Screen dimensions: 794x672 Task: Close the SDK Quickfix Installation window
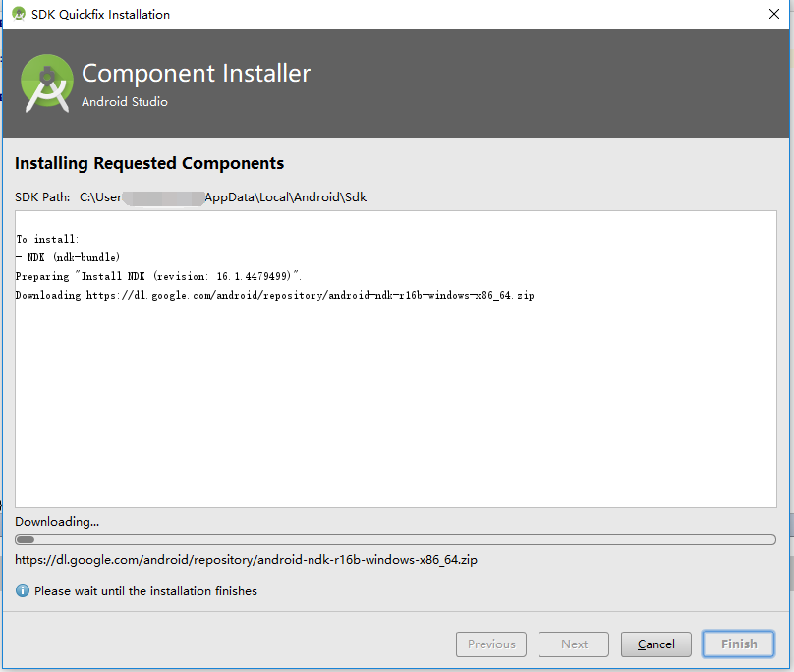coord(773,14)
